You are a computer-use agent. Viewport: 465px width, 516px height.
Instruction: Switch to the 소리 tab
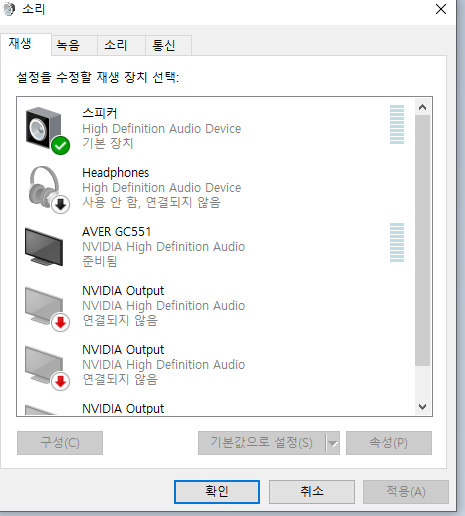point(116,45)
